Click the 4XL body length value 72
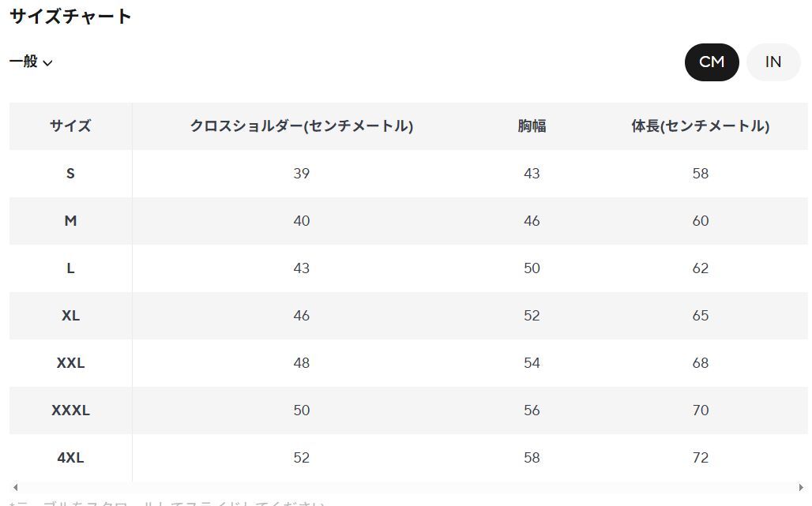Screen dimensions: 812x506 [x=700, y=457]
